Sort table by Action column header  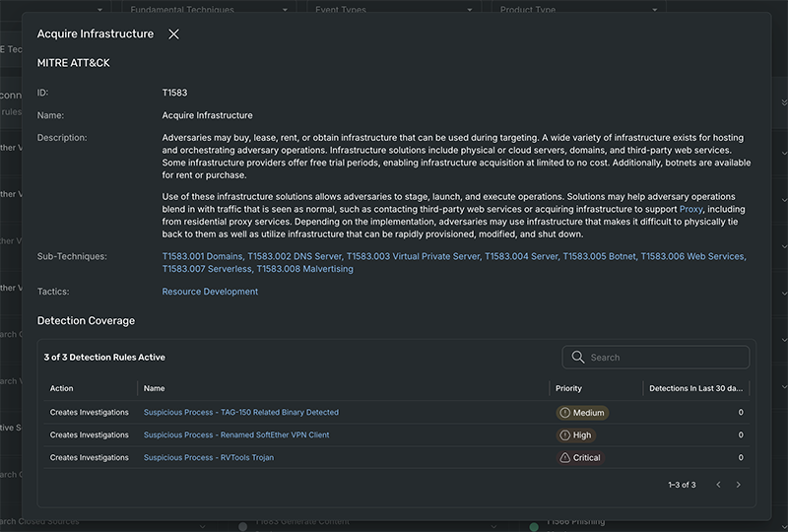point(61,388)
